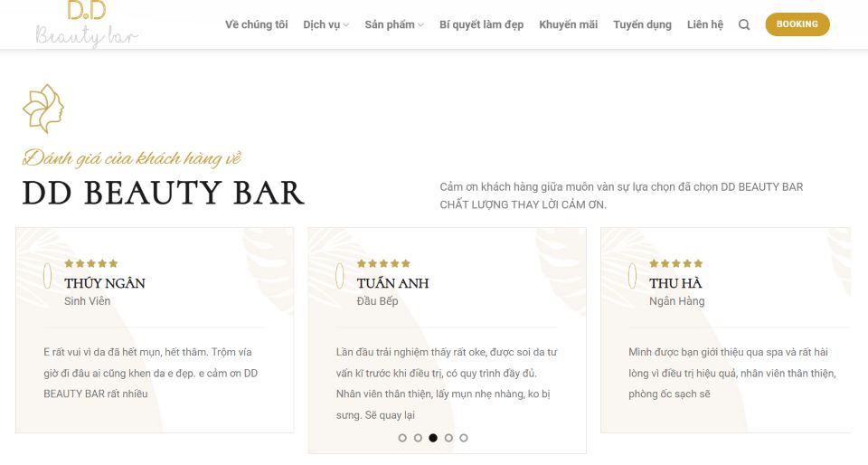
Task: Click Thúy Ngân's avatar placeholder
Action: click(x=48, y=276)
